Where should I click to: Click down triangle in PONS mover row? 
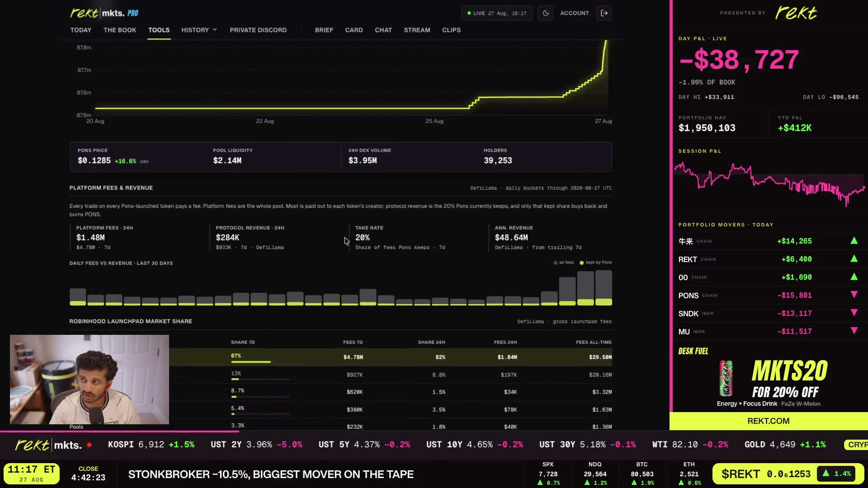point(854,295)
